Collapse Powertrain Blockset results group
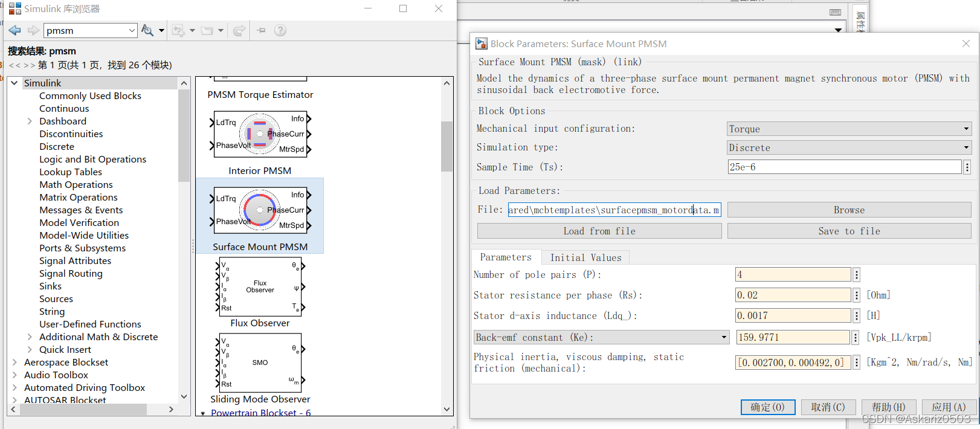The image size is (980, 429). click(203, 414)
